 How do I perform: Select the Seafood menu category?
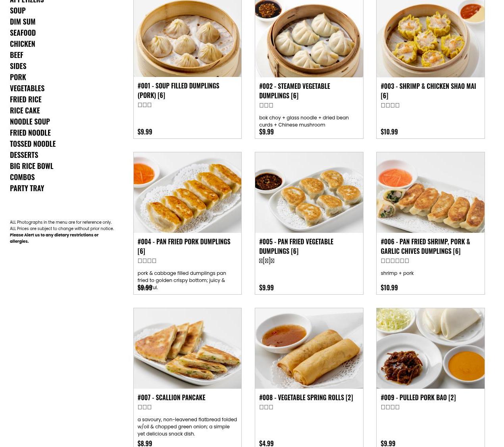pyautogui.click(x=23, y=33)
